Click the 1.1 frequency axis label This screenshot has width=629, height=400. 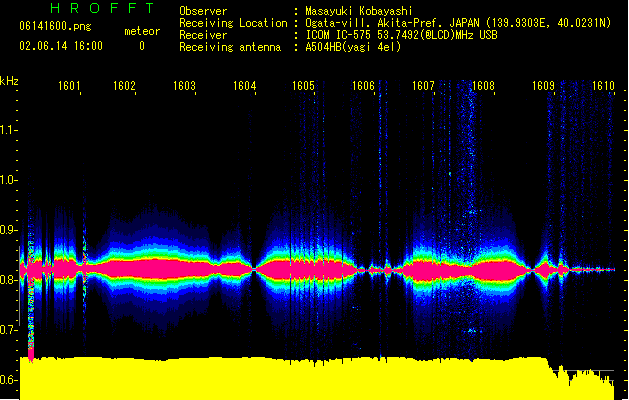pyautogui.click(x=7, y=130)
